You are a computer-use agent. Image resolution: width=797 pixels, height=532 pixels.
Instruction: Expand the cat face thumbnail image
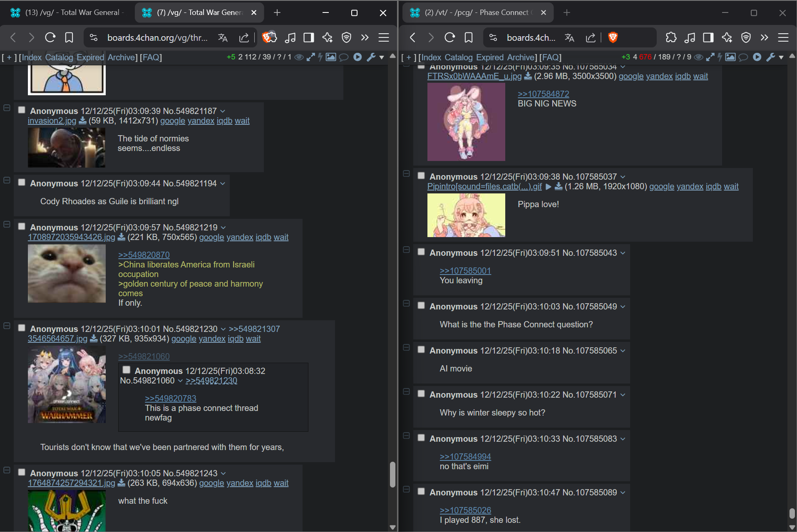pyautogui.click(x=67, y=273)
